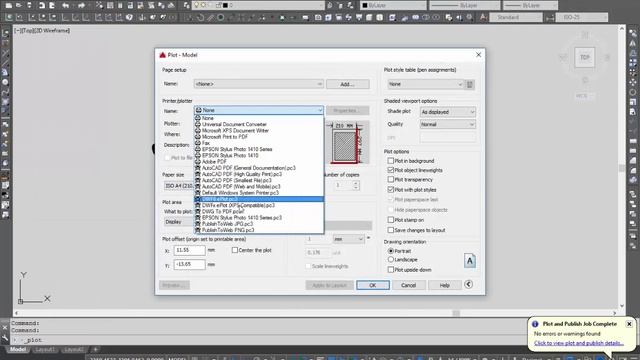
Task: Click the TOP face of the ViewCube
Action: tap(585, 58)
